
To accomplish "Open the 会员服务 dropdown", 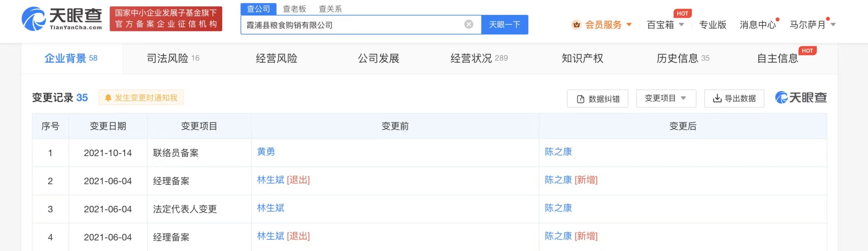I will pos(608,25).
